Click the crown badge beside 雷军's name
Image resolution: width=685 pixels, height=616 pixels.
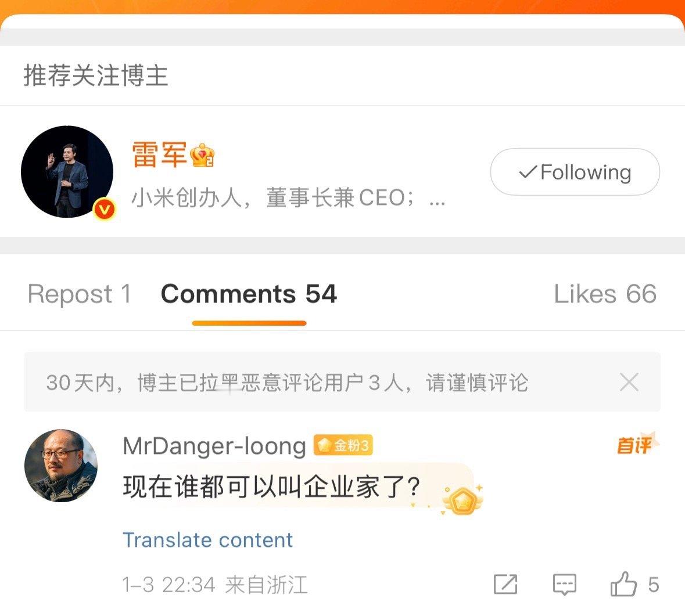[x=203, y=154]
